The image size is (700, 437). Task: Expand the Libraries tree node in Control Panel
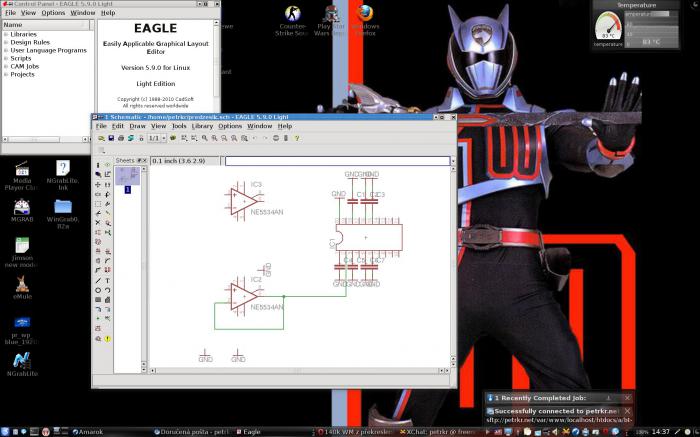pos(6,34)
